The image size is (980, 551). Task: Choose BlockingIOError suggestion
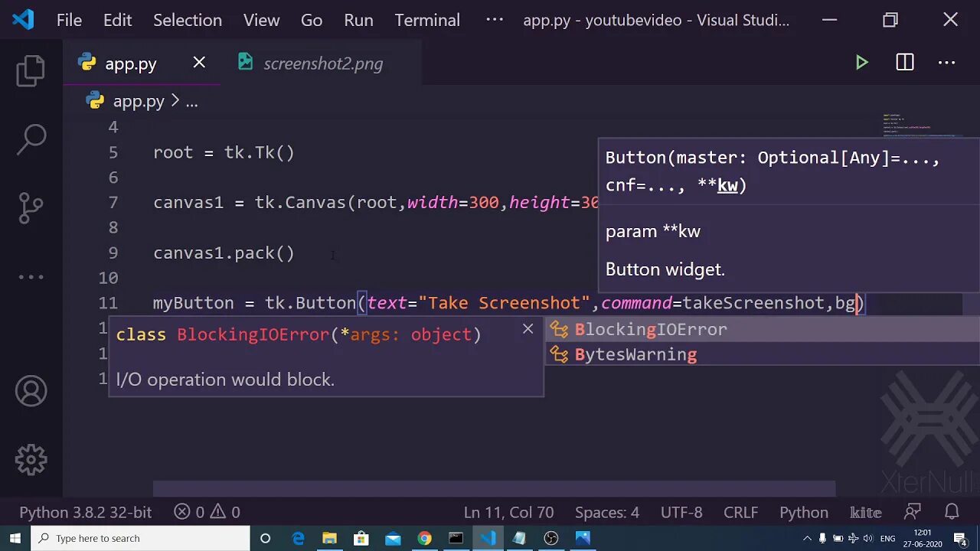(x=762, y=329)
